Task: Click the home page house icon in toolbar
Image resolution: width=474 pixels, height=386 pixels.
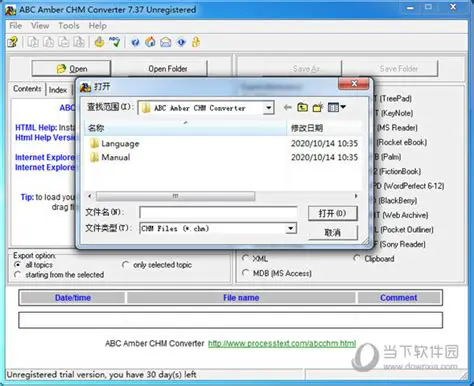Action: coord(150,42)
